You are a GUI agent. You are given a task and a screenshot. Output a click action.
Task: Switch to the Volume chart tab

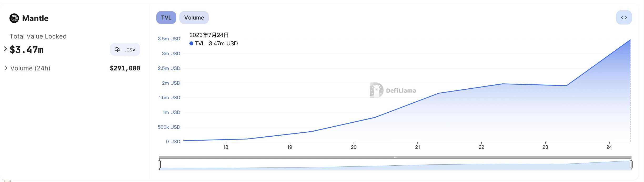[194, 18]
